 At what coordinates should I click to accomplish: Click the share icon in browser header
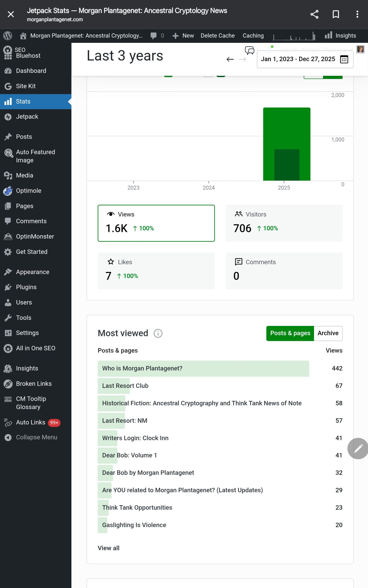coord(314,14)
